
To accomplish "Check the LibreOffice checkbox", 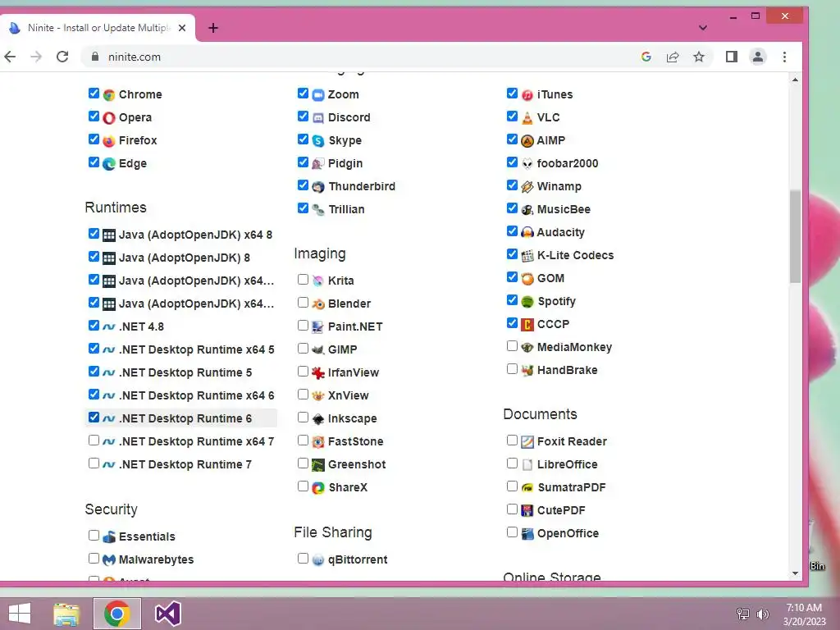I will 512,463.
